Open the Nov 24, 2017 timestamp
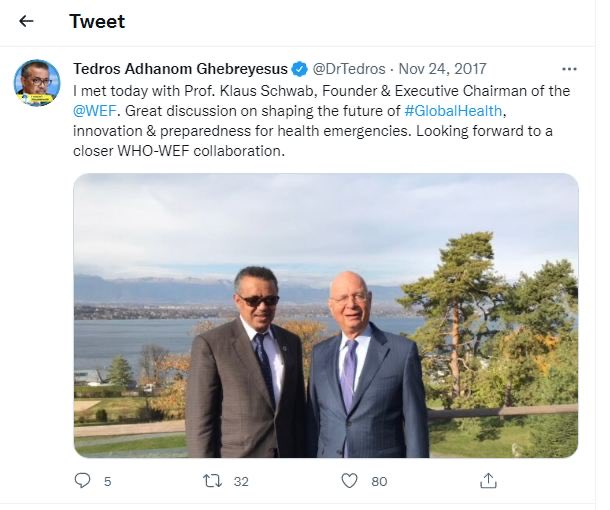This screenshot has width=610, height=510. coord(443,69)
